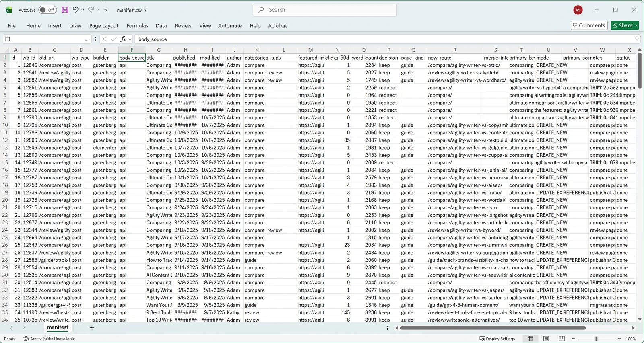Open the Review tab
The height and width of the screenshot is (343, 644).
[183, 25]
